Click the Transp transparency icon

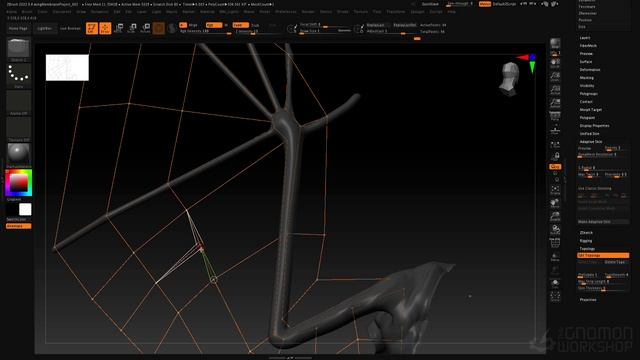tap(555, 257)
